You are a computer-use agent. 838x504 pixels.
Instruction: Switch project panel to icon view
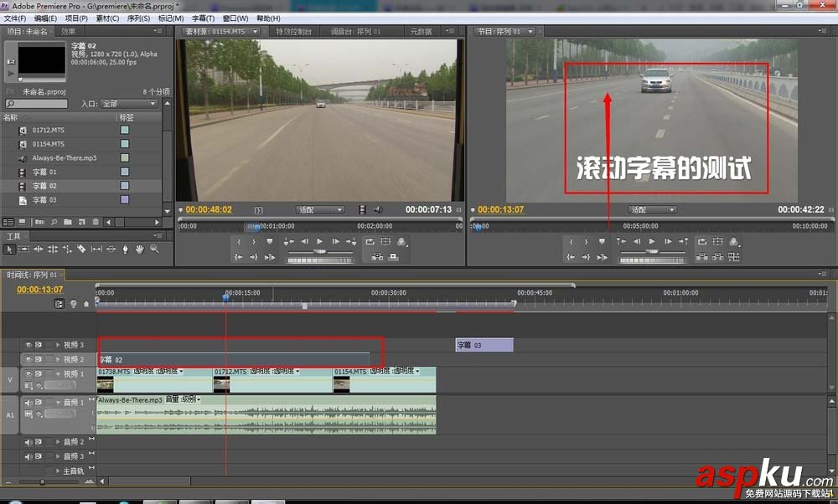tap(22, 222)
